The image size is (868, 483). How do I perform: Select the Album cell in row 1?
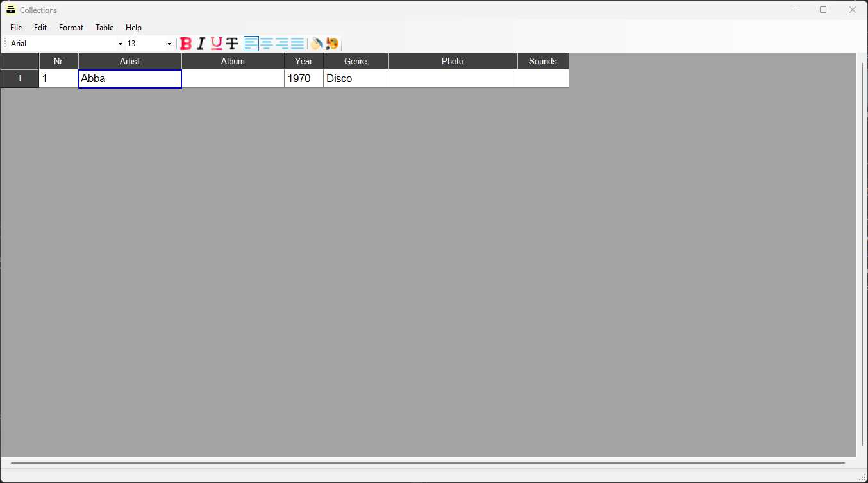233,78
